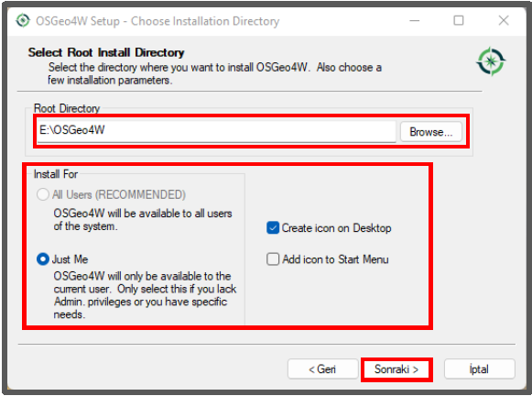This screenshot has height=396, width=532.
Task: Click the Create icon on Desktop label
Action: click(337, 228)
